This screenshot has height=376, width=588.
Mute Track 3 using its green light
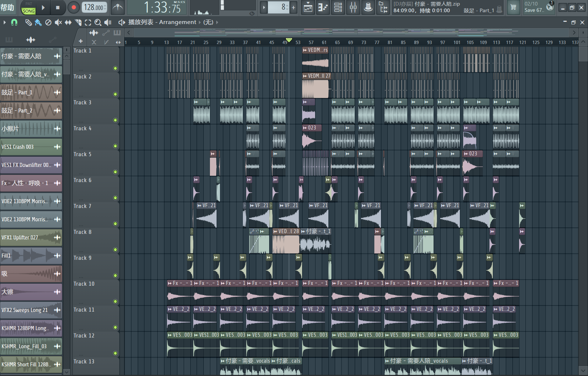tap(115, 120)
